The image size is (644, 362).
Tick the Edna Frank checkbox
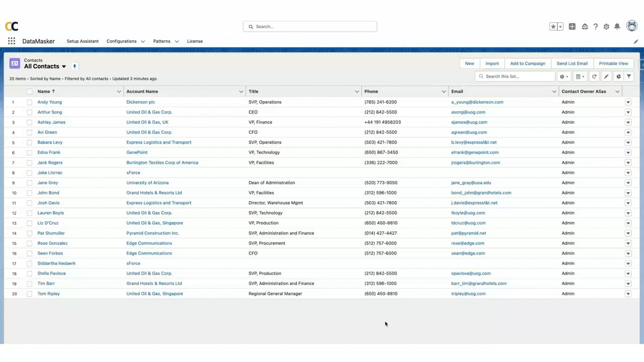(29, 152)
